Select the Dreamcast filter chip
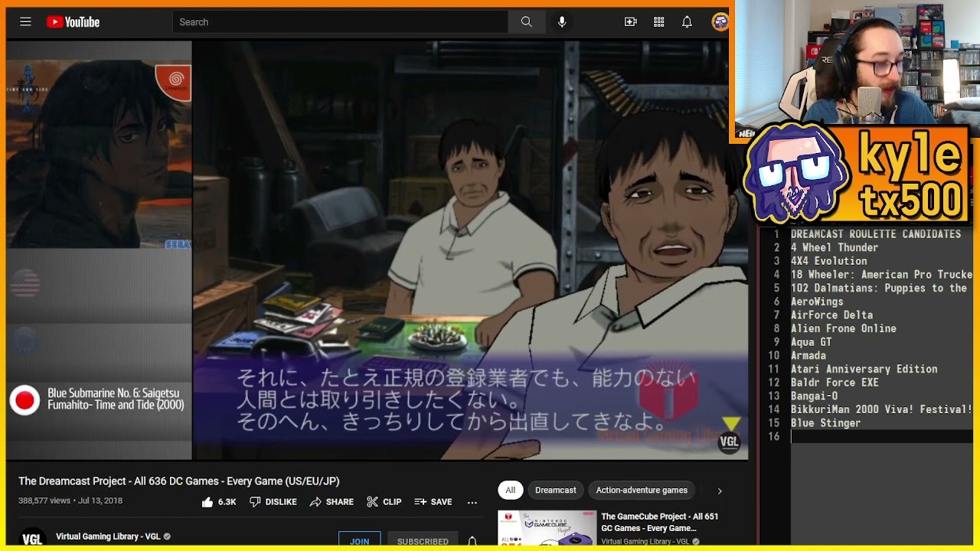The width and height of the screenshot is (980, 551). coord(556,490)
